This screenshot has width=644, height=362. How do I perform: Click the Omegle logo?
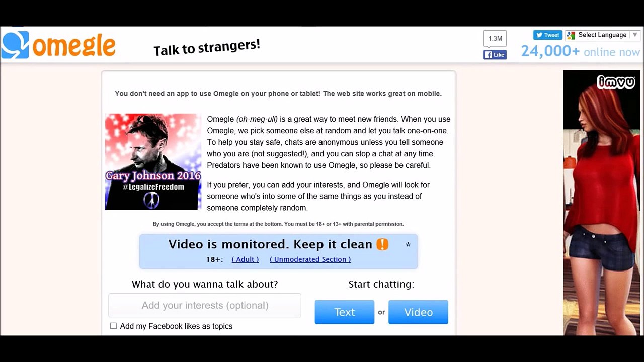tap(58, 45)
